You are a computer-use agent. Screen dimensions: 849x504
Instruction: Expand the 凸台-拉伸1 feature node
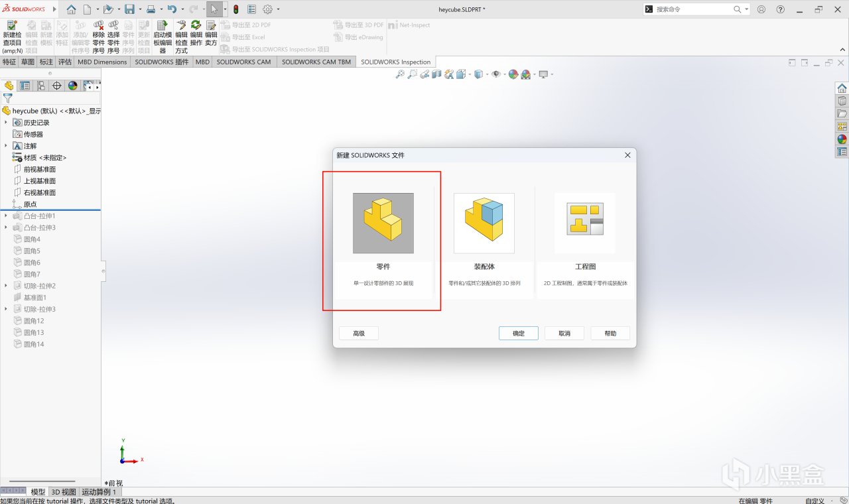coord(6,216)
